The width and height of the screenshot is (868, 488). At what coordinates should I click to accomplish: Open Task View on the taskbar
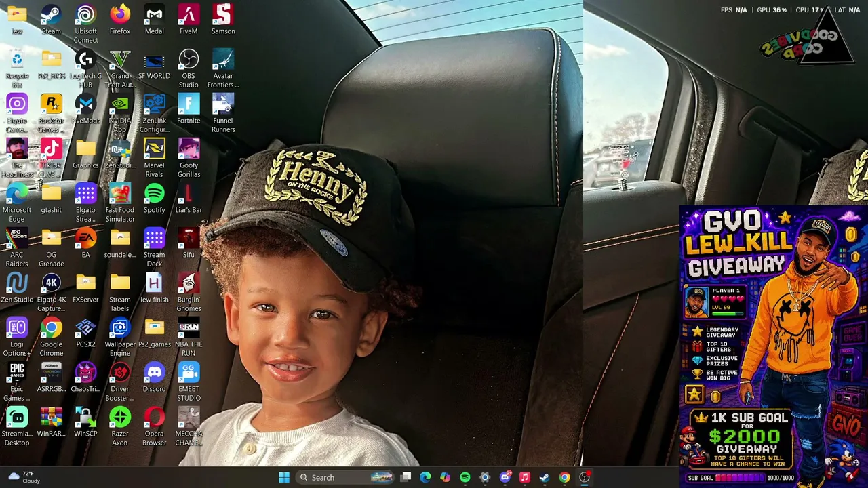[406, 477]
